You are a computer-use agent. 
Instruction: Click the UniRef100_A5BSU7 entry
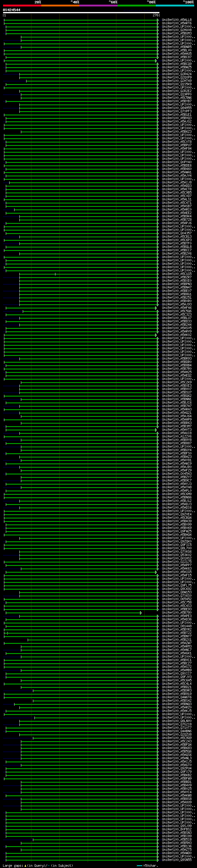177,392
